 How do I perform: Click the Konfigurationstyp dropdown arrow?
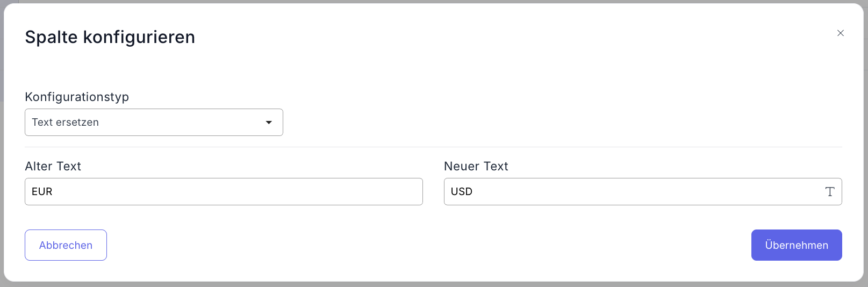click(269, 123)
